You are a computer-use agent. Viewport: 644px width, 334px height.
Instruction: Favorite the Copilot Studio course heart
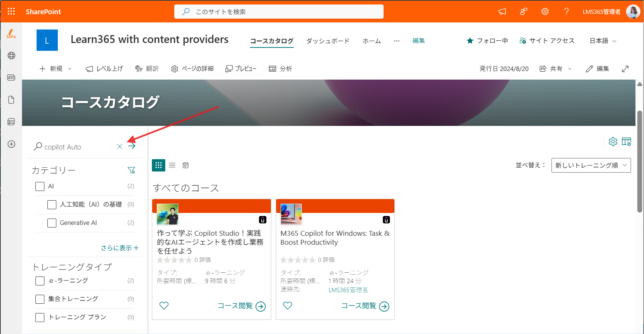[x=164, y=306]
